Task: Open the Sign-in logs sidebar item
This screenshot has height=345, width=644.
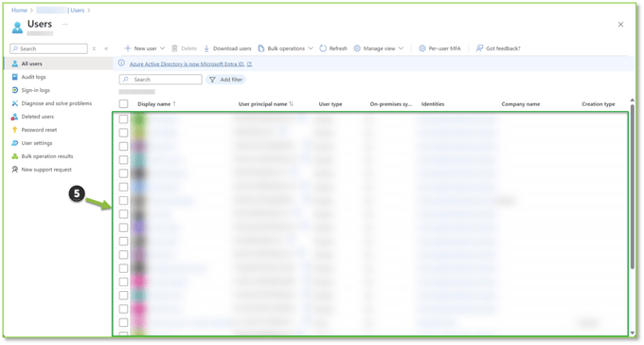Action: point(31,90)
